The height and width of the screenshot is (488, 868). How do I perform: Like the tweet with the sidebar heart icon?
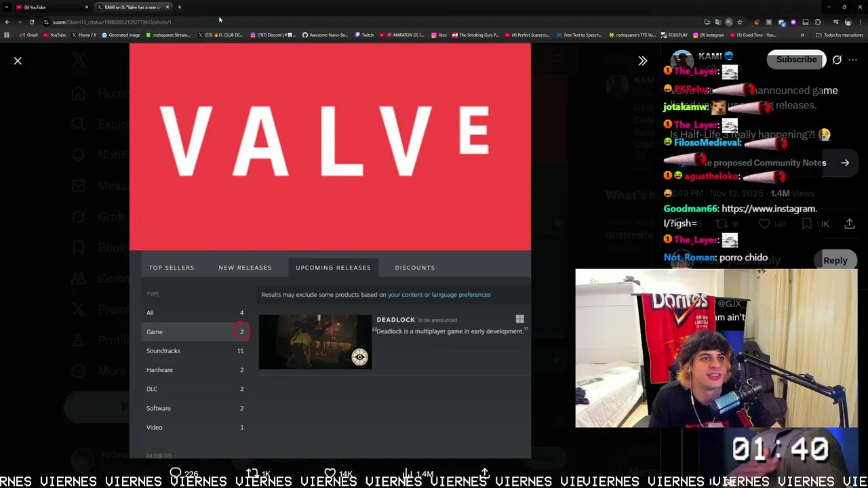tap(764, 224)
